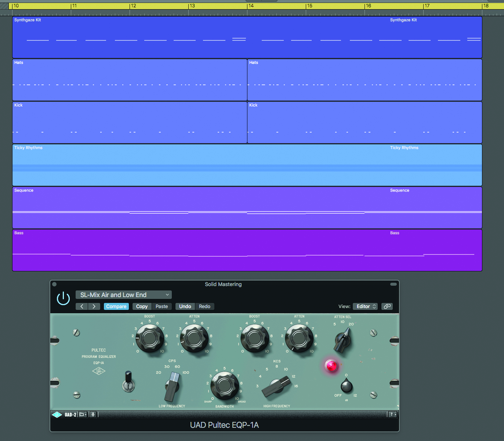Click bar 15 on the ruler

tap(309, 6)
